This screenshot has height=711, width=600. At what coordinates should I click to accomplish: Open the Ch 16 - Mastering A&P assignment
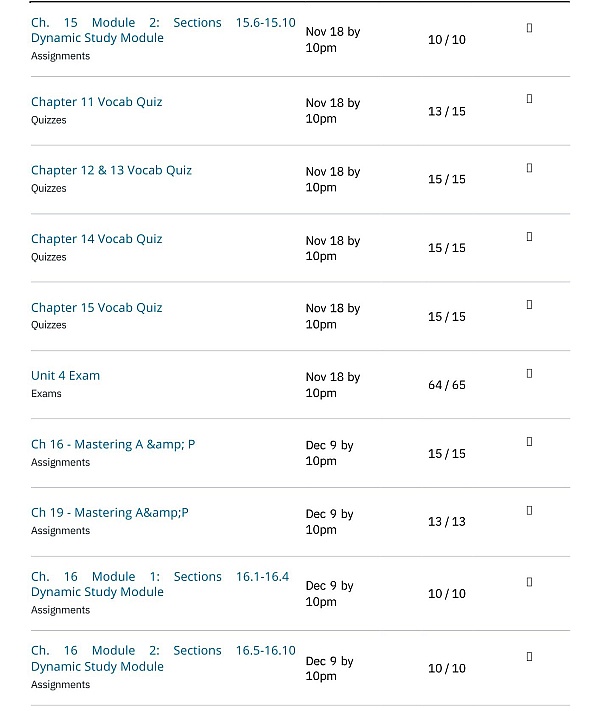click(x=113, y=444)
